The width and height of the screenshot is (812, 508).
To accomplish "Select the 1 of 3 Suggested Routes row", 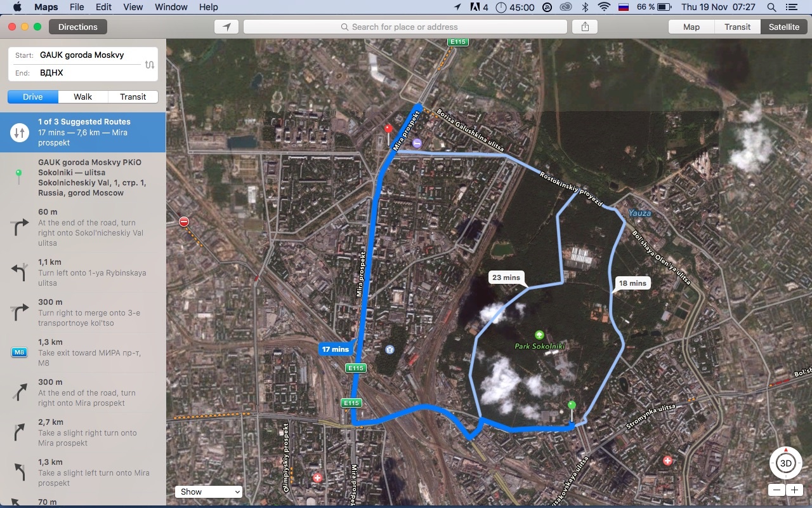I will click(x=83, y=132).
